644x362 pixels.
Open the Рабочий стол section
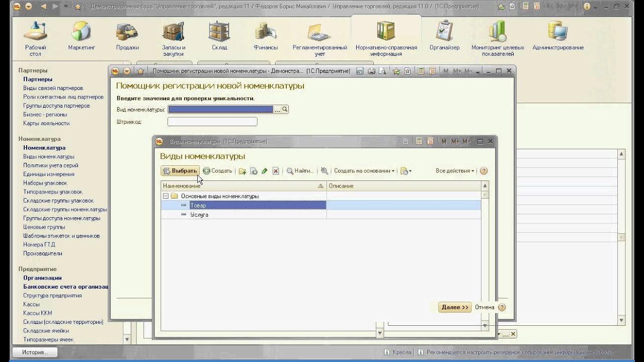(35, 38)
